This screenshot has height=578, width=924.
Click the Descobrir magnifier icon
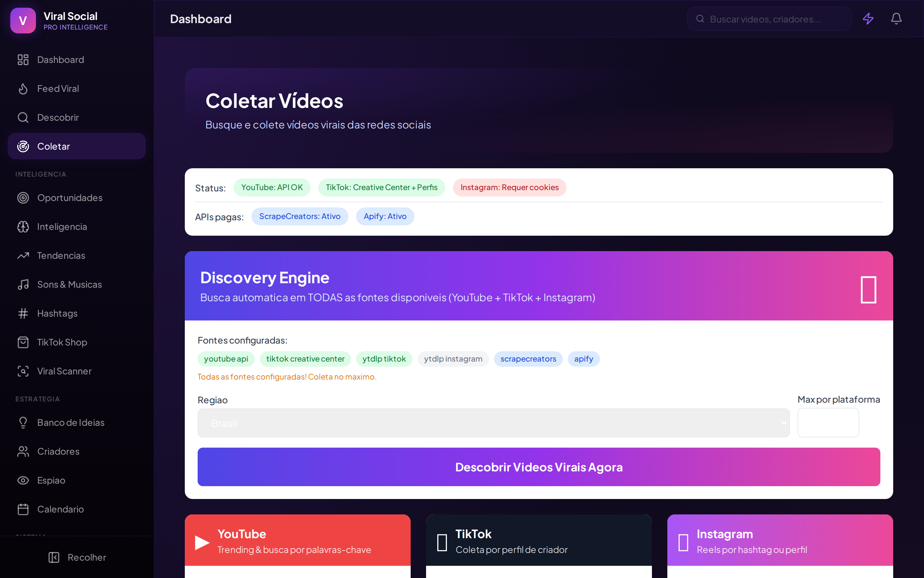point(23,117)
